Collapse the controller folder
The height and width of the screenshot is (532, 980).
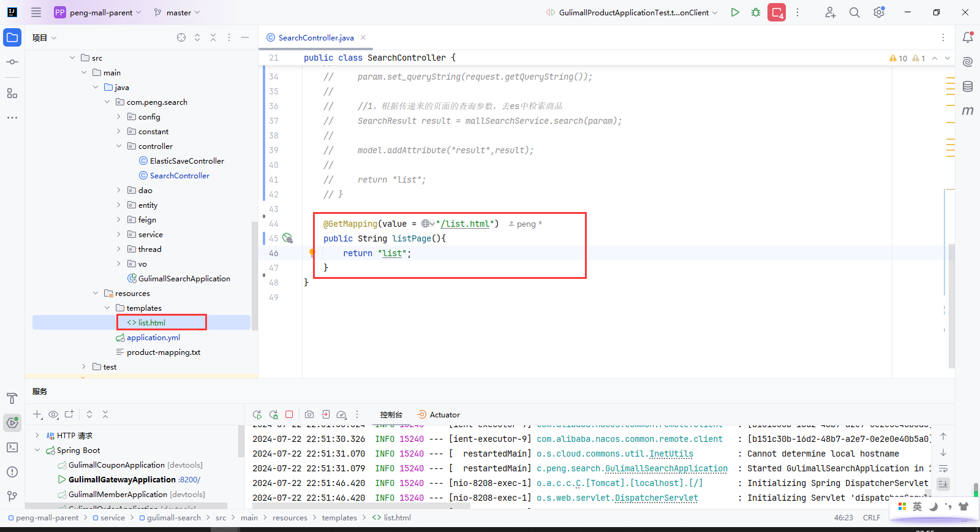(119, 146)
